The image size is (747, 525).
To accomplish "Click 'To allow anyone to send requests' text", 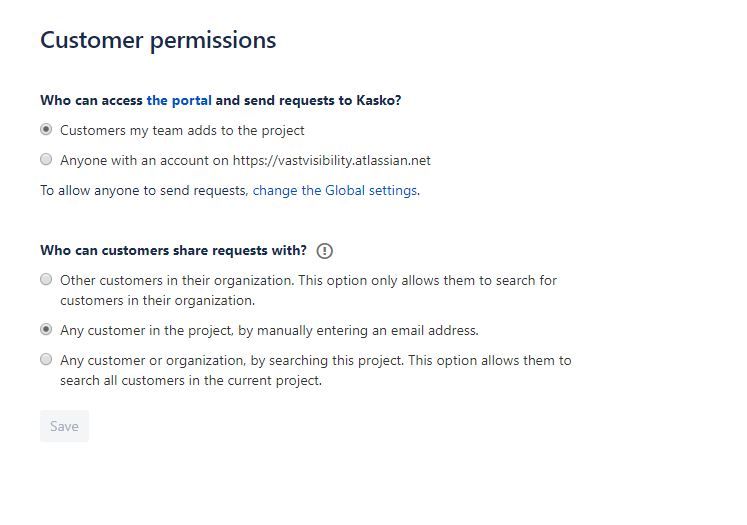I will coord(144,191).
